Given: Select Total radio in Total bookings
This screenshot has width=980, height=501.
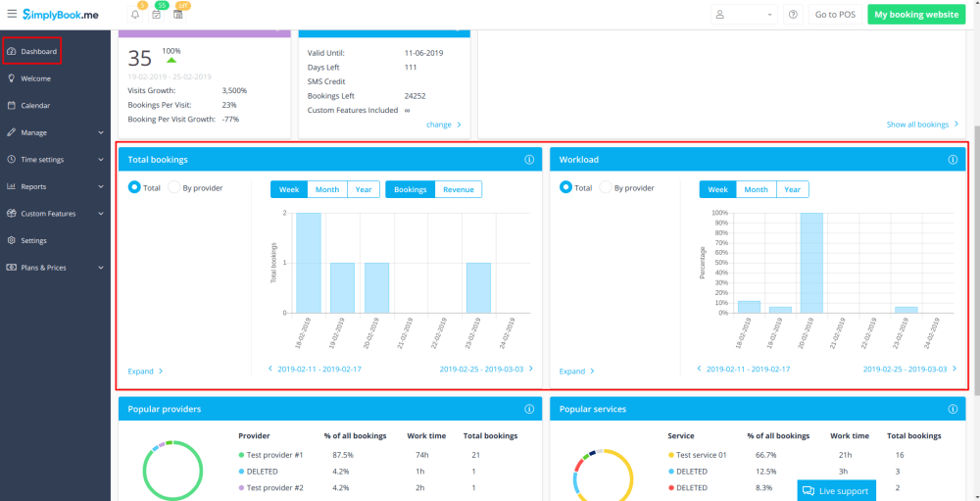Looking at the screenshot, I should pos(133,187).
